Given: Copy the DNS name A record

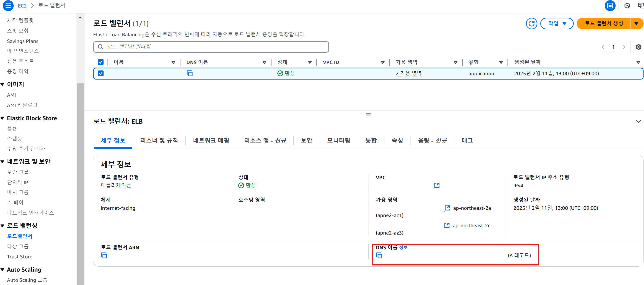Looking at the screenshot, I should (x=379, y=255).
